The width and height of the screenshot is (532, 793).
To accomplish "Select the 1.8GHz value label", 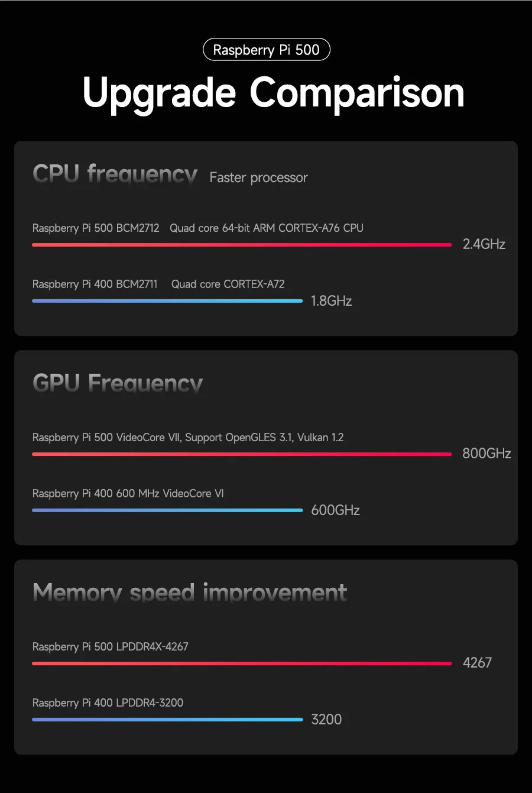I will pyautogui.click(x=332, y=301).
